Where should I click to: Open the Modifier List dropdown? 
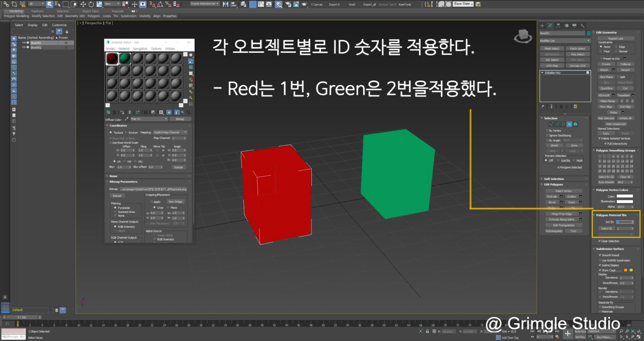coord(565,41)
